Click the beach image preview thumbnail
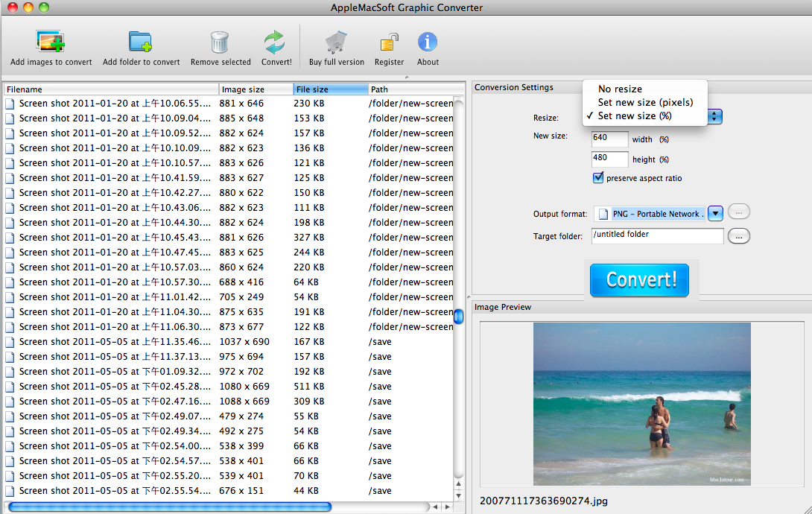Screen dimensions: 812x514 (x=641, y=404)
